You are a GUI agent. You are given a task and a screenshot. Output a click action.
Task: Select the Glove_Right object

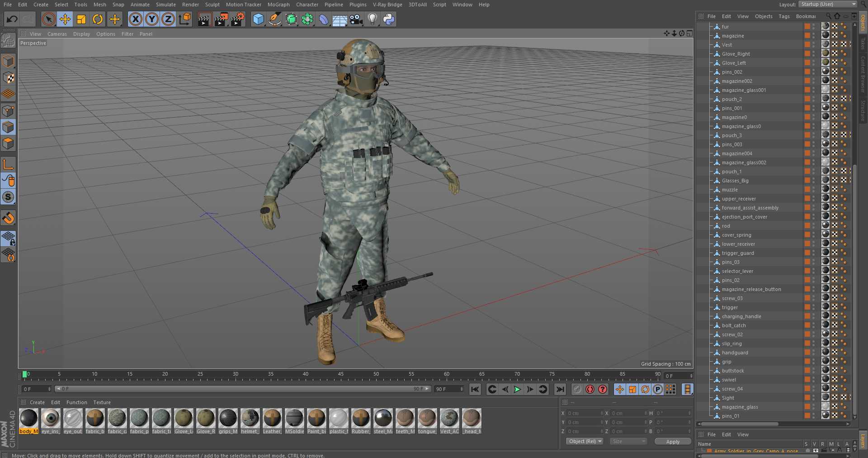pyautogui.click(x=736, y=54)
